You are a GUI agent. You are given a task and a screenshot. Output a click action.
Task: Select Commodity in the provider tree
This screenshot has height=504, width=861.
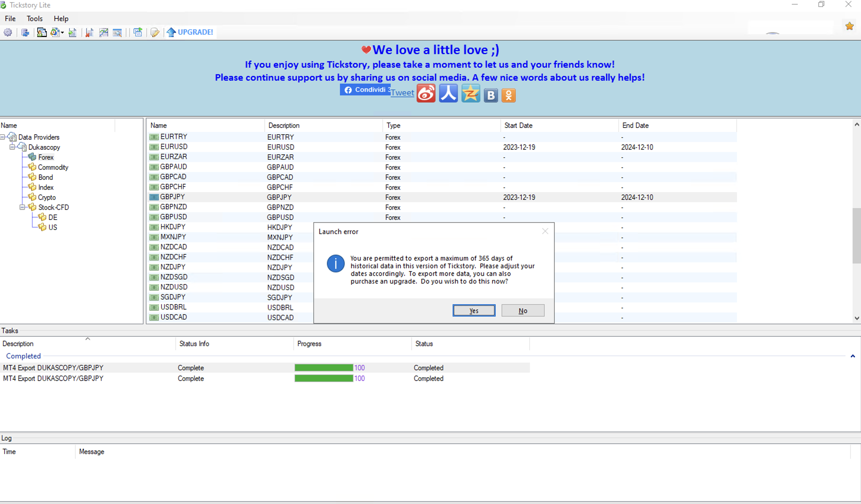click(x=53, y=167)
